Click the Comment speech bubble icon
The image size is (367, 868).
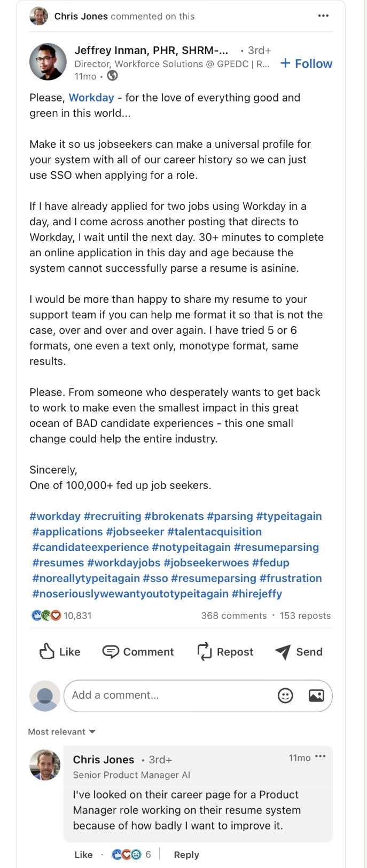(111, 651)
